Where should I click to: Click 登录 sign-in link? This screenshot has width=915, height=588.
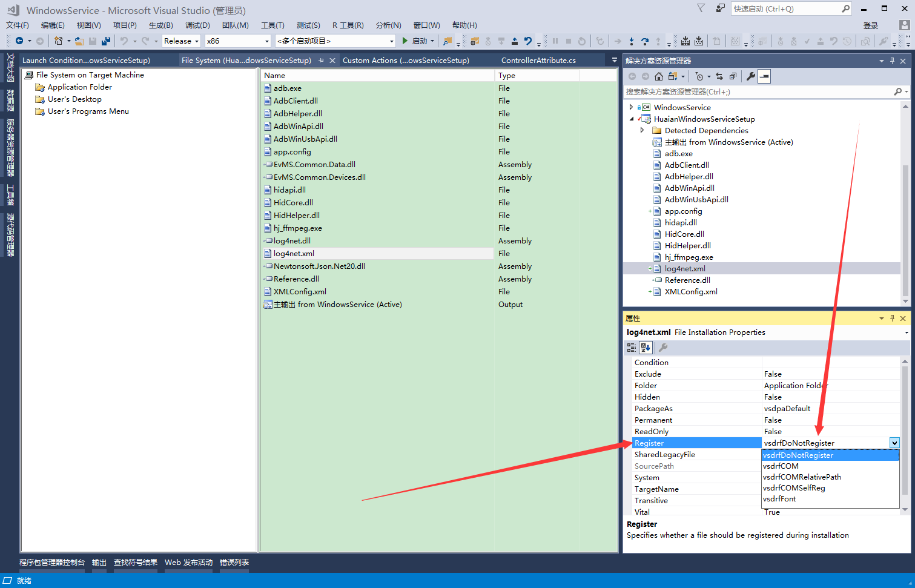[x=870, y=25]
